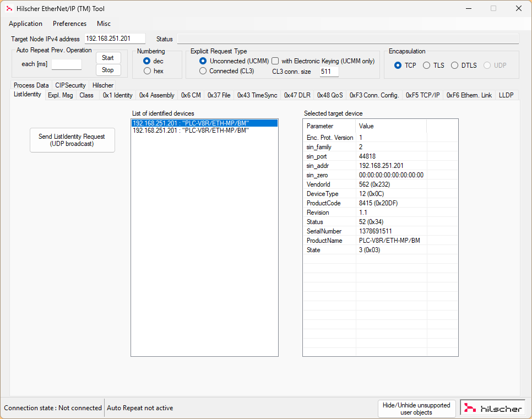The image size is (532, 419).
Task: Switch to the Hilscher tab
Action: pos(103,85)
